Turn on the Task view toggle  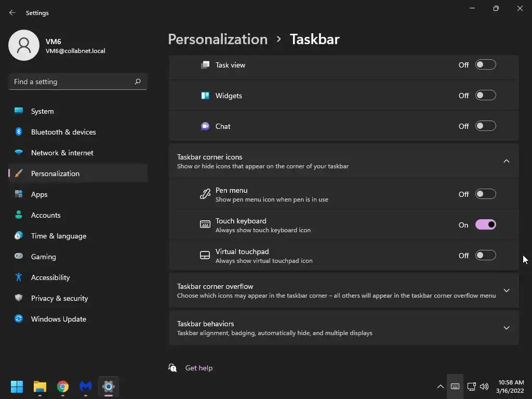485,65
